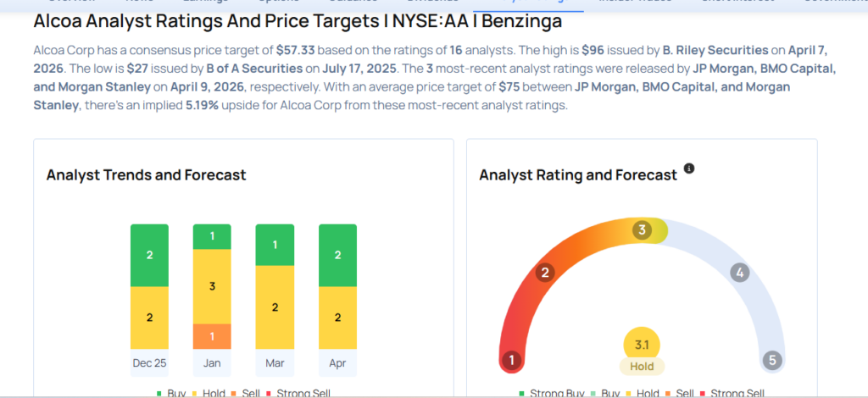Click gauge marker number 3
This screenshot has width=868, height=398.
643,229
